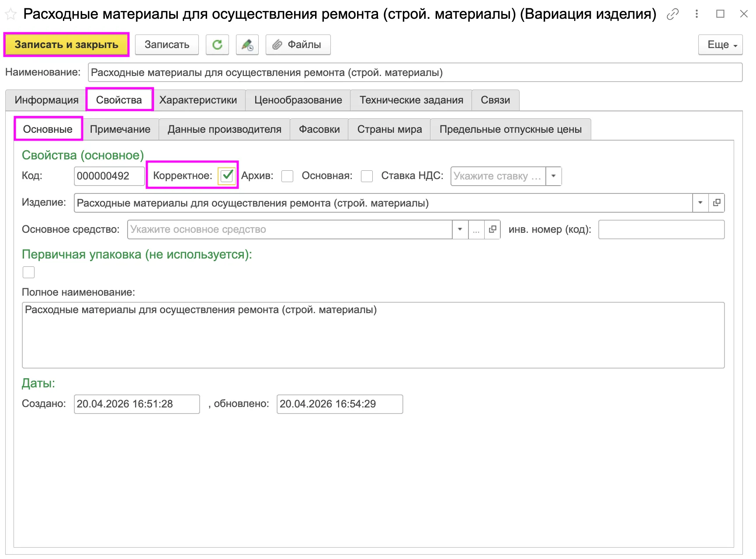Open Данные производителя sub-tab
The width and height of the screenshot is (756, 559).
pyautogui.click(x=225, y=129)
